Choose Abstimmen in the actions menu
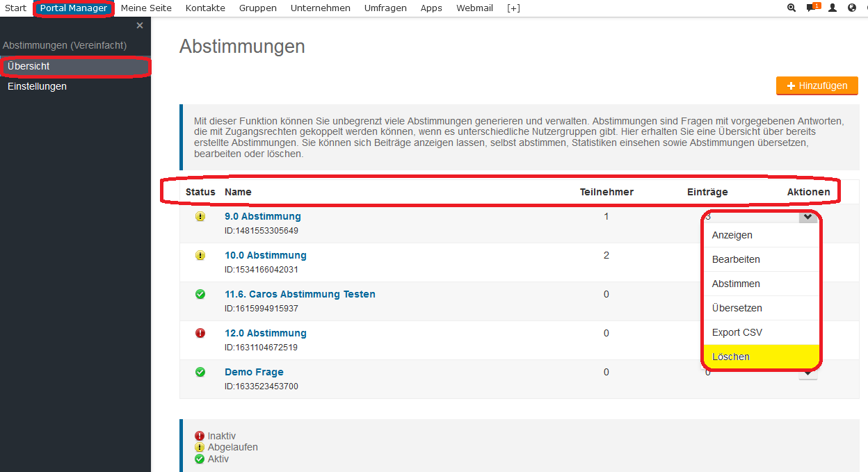This screenshot has height=472, width=868. point(762,284)
